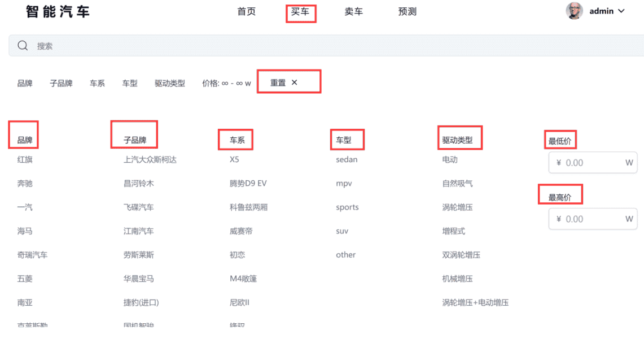
Task: Click the 最高价 price input field
Action: tap(592, 219)
